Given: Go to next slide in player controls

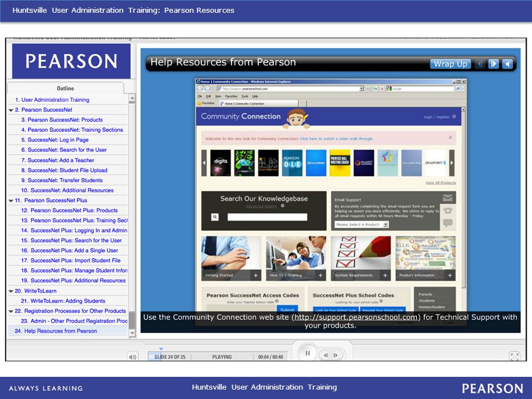Looking at the screenshot, I should click(336, 355).
